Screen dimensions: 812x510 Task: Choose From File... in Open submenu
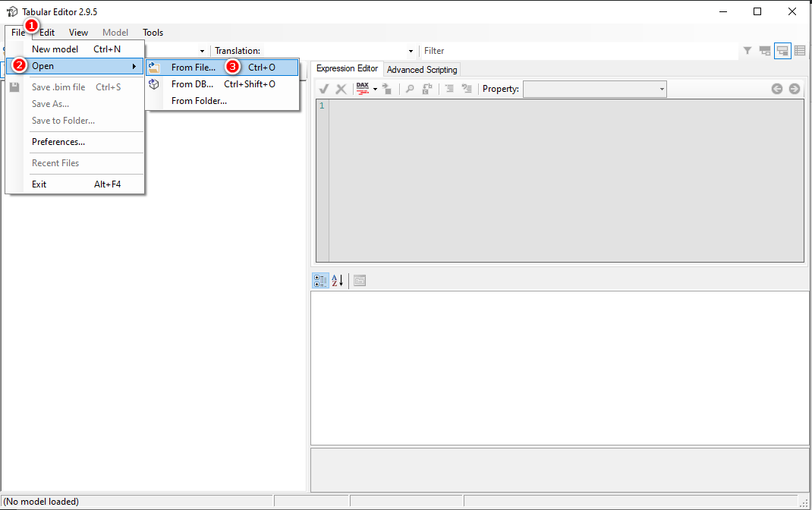click(222, 68)
